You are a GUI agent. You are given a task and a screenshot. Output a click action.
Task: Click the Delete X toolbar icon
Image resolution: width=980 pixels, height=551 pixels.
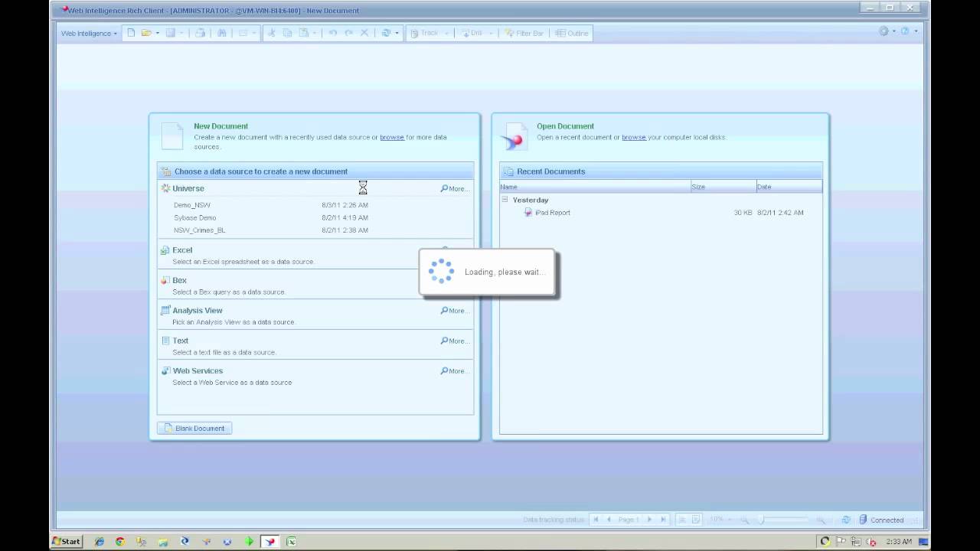[364, 33]
